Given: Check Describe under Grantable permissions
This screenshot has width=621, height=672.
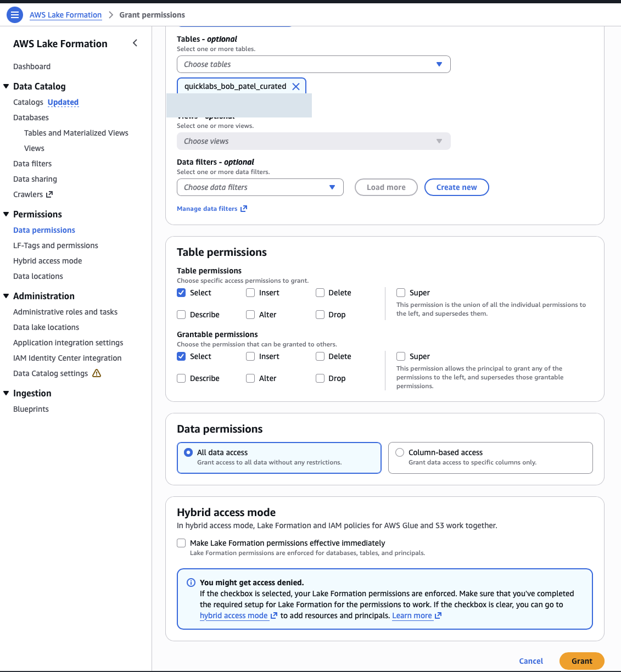Looking at the screenshot, I should coord(181,378).
